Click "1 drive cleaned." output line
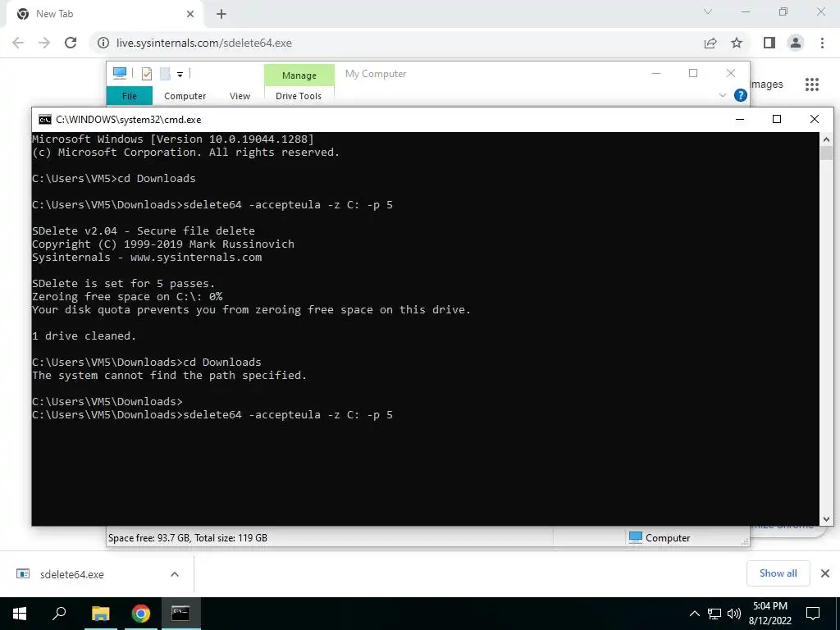The height and width of the screenshot is (630, 840). (x=84, y=336)
